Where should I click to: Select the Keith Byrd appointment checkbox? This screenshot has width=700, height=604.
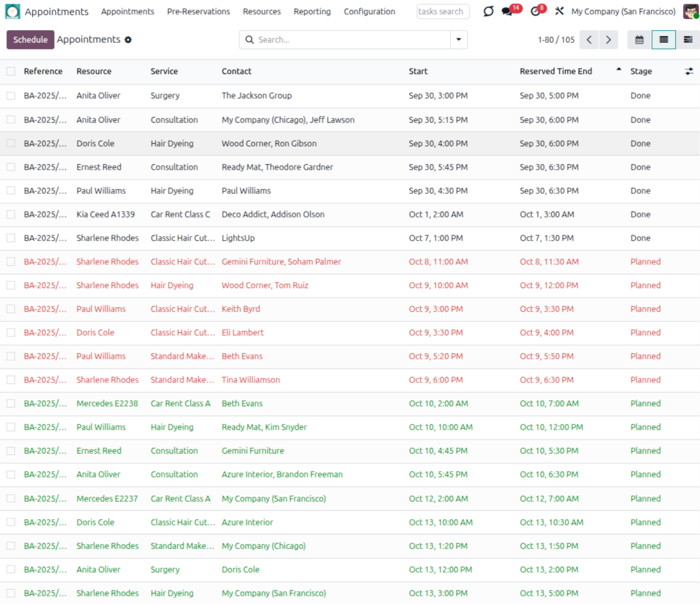[11, 309]
